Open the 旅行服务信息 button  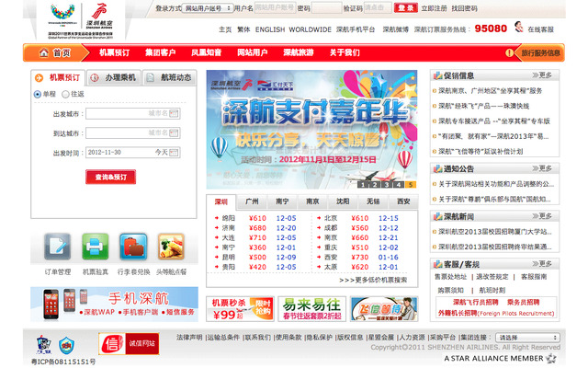pos(540,53)
